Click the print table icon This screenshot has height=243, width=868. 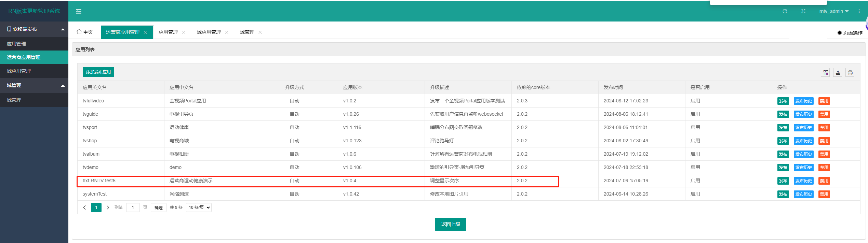click(850, 72)
